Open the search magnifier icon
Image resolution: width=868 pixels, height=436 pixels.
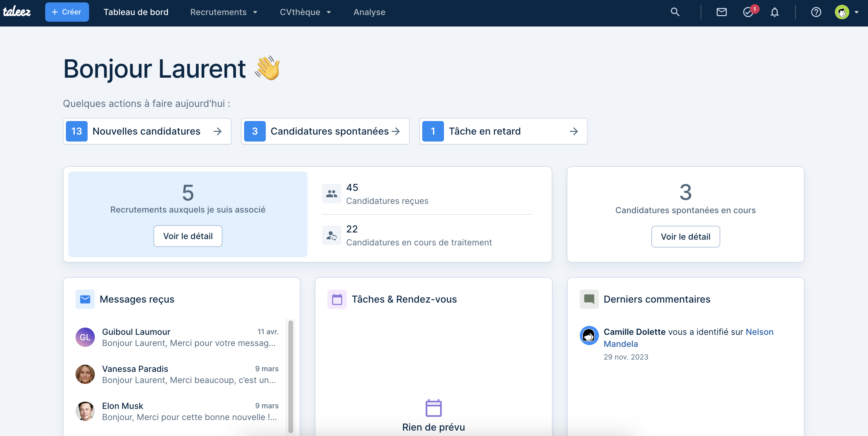pyautogui.click(x=674, y=12)
